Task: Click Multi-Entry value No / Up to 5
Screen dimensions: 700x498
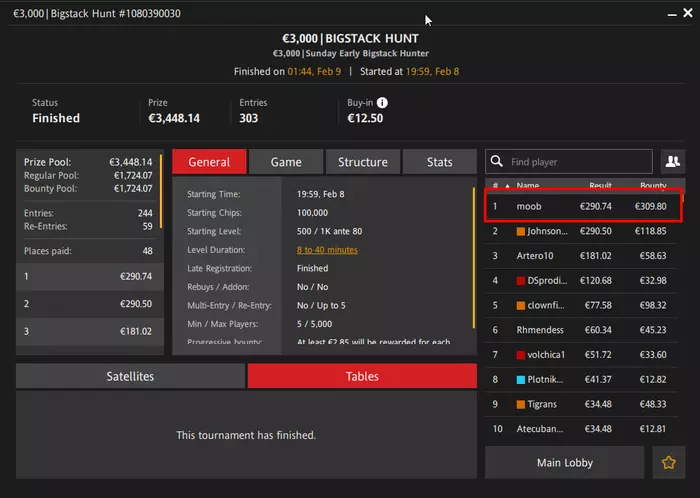Action: point(321,306)
